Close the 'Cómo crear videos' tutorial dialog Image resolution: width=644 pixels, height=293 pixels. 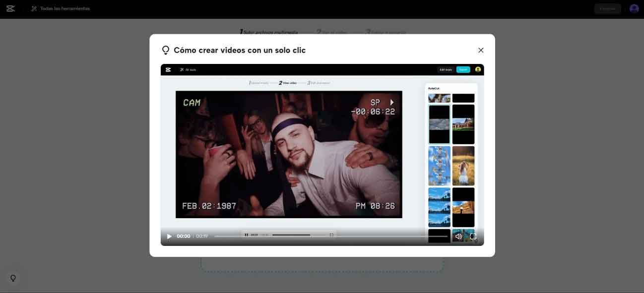point(480,50)
